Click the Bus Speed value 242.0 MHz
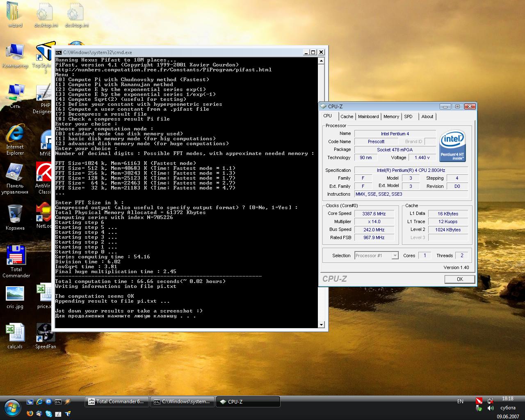 (374, 230)
